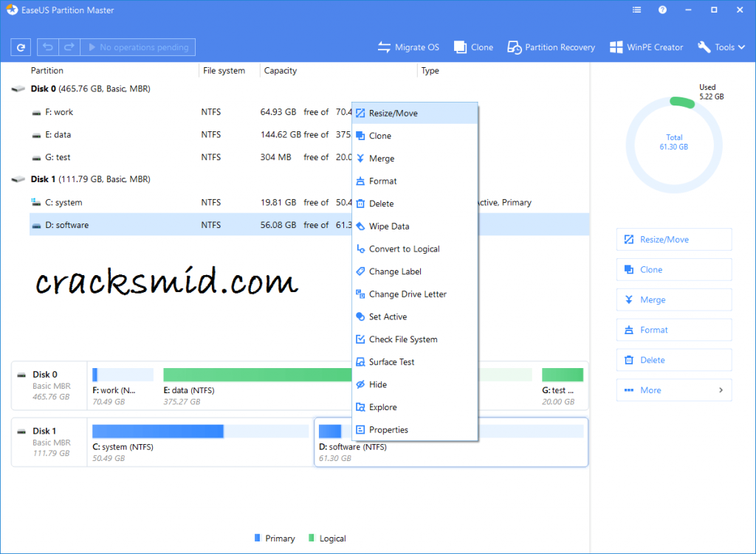Image resolution: width=756 pixels, height=554 pixels.
Task: Click the Surface Test icon in context menu
Action: pos(360,361)
